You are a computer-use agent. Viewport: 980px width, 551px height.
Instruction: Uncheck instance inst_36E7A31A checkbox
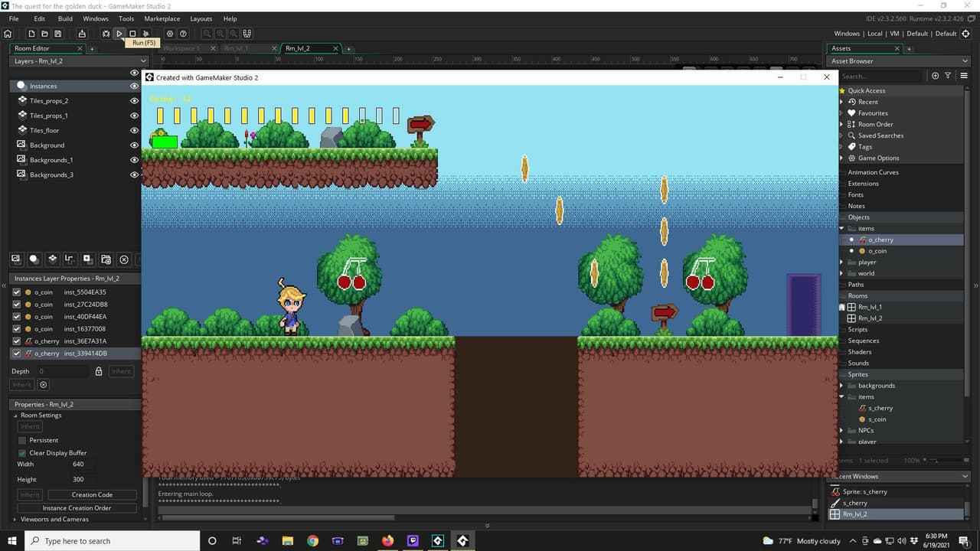coord(17,341)
